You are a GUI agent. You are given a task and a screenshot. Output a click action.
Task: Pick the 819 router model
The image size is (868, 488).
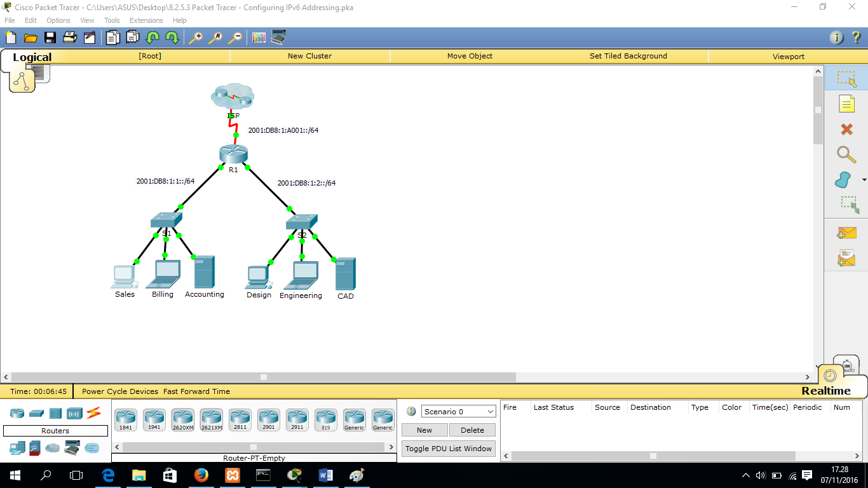(325, 420)
